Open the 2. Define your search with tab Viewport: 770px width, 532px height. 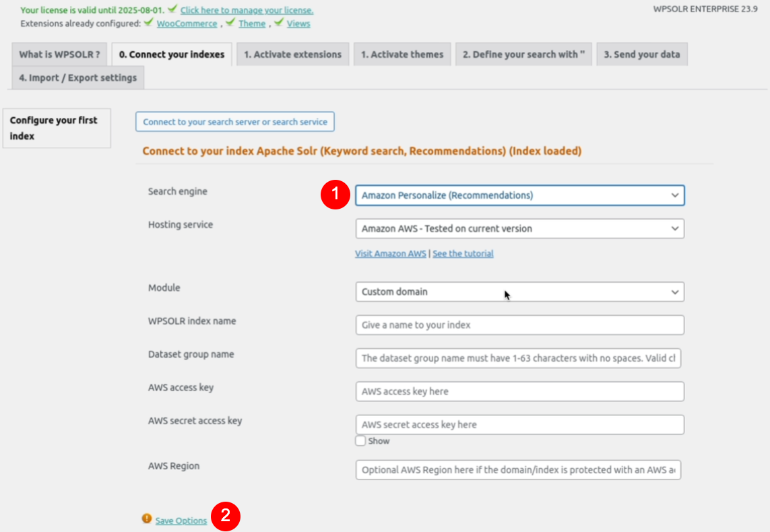tap(523, 54)
